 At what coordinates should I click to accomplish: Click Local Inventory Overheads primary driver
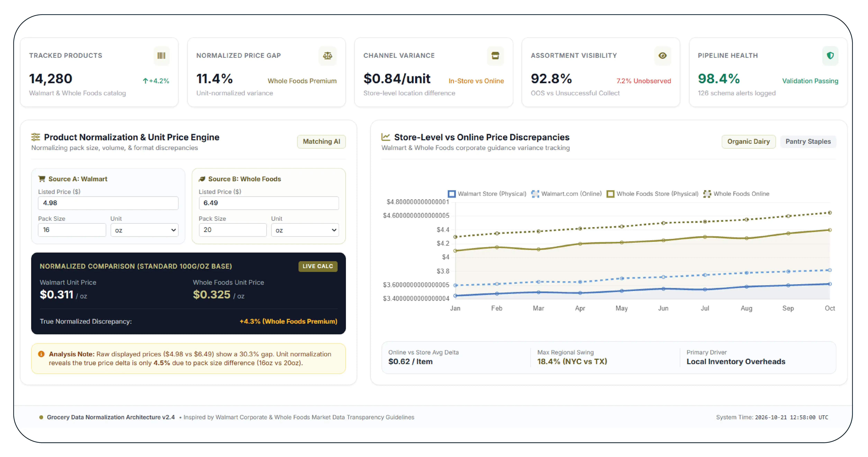tap(736, 362)
